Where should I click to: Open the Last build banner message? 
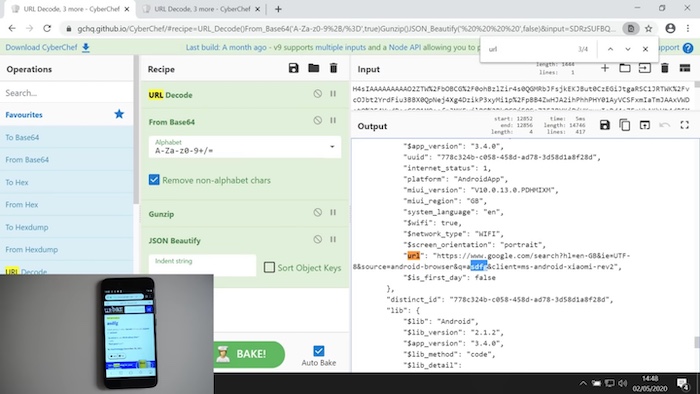(332, 47)
